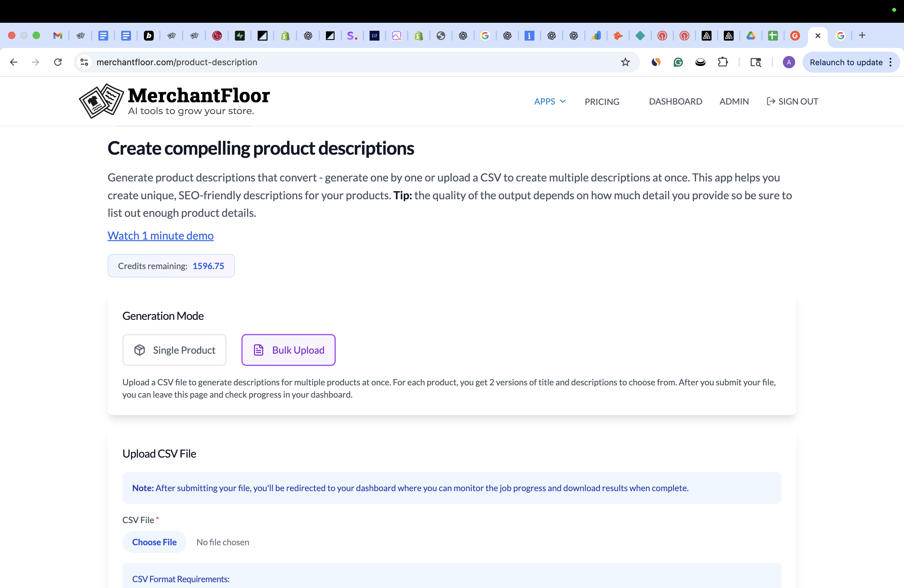The height and width of the screenshot is (588, 904).
Task: Select Bulk Upload generation mode
Action: tap(288, 350)
